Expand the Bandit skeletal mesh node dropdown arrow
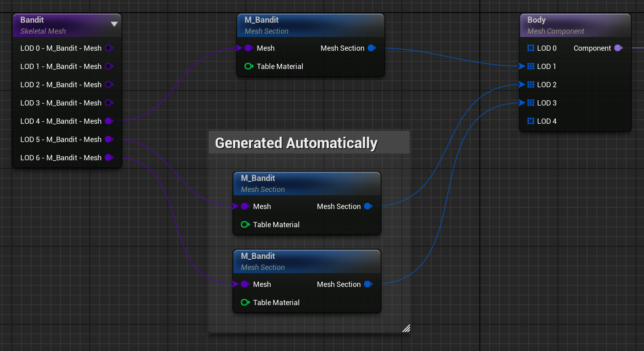644x351 pixels. [x=114, y=24]
